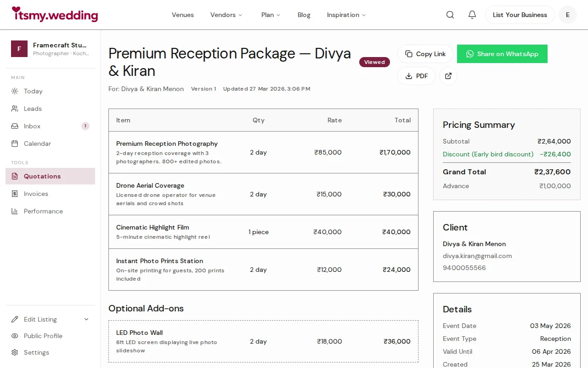This screenshot has width=588, height=368.
Task: Click the Copy Link button
Action: click(425, 54)
